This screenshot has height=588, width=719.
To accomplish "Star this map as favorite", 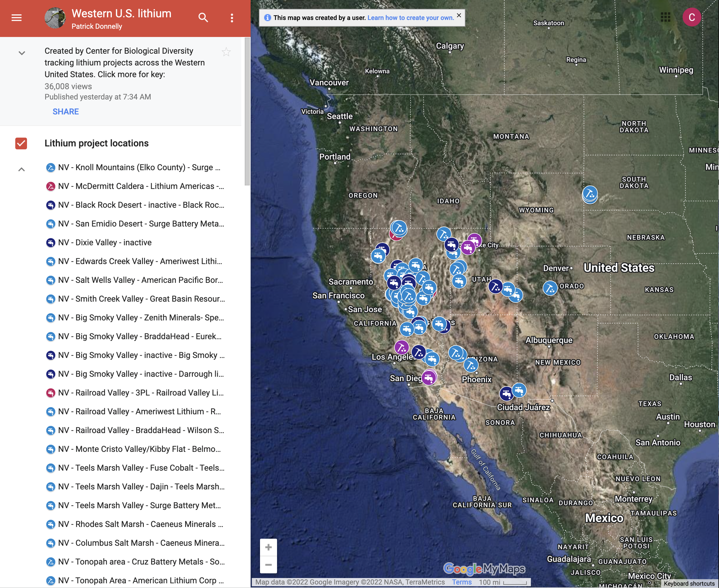I will pos(226,52).
